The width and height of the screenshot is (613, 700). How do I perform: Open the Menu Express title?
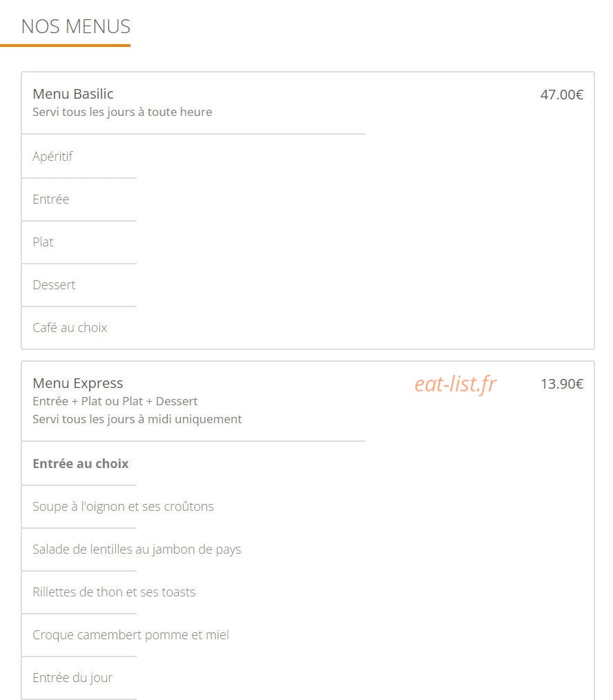click(x=78, y=383)
